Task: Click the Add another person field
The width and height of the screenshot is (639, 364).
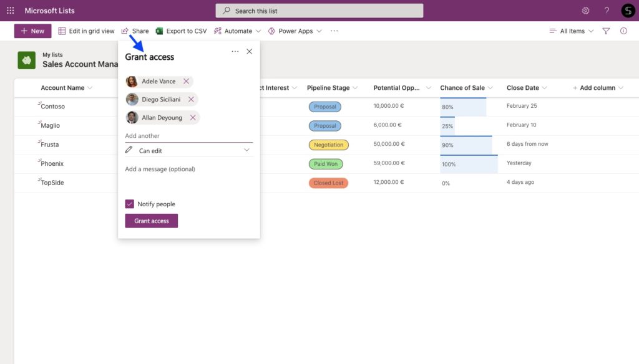Action: [188, 136]
